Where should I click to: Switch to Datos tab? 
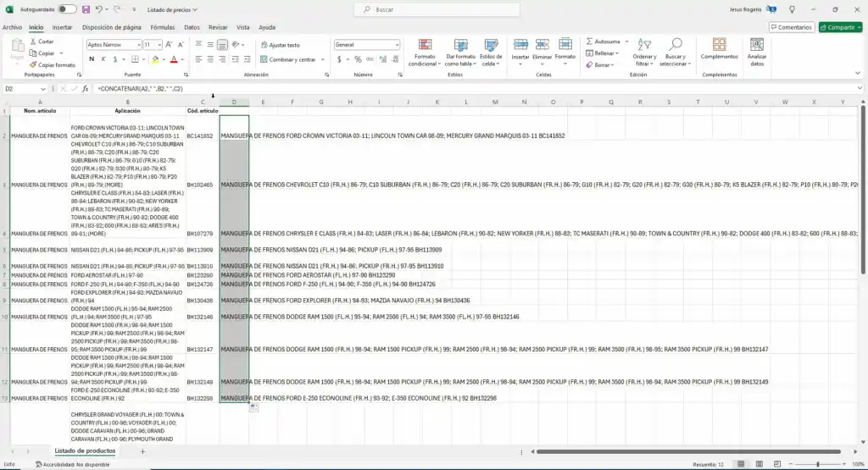(192, 27)
